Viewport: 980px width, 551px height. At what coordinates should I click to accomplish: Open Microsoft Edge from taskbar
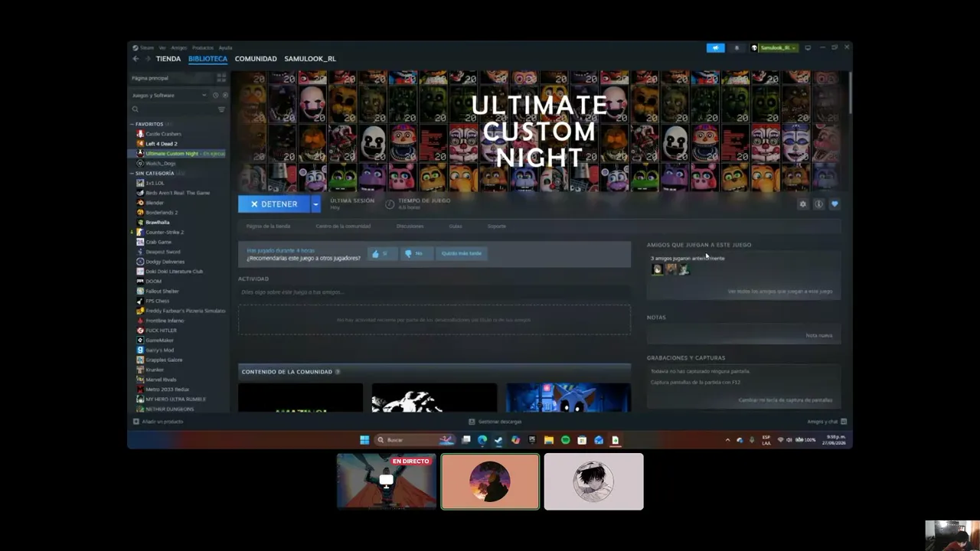[482, 440]
